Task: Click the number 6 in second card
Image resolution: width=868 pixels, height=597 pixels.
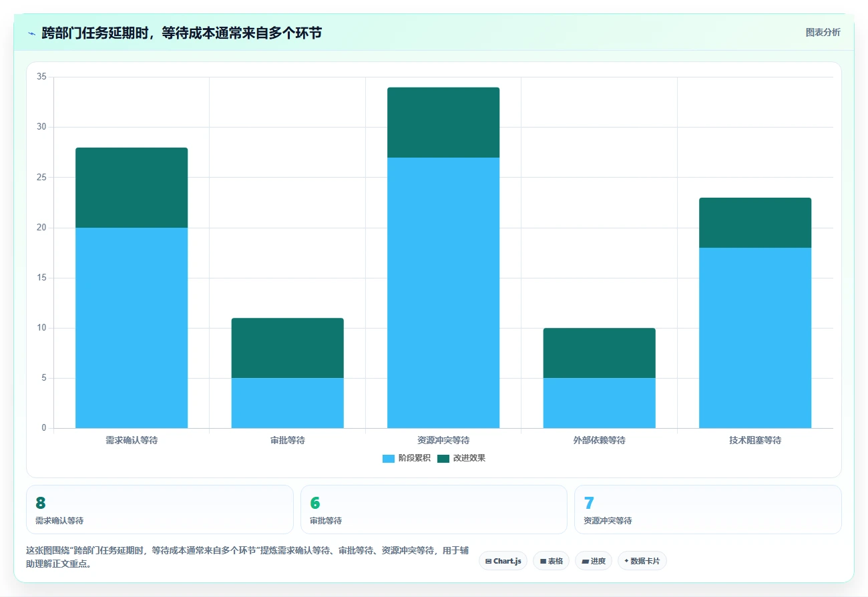Action: tap(315, 504)
